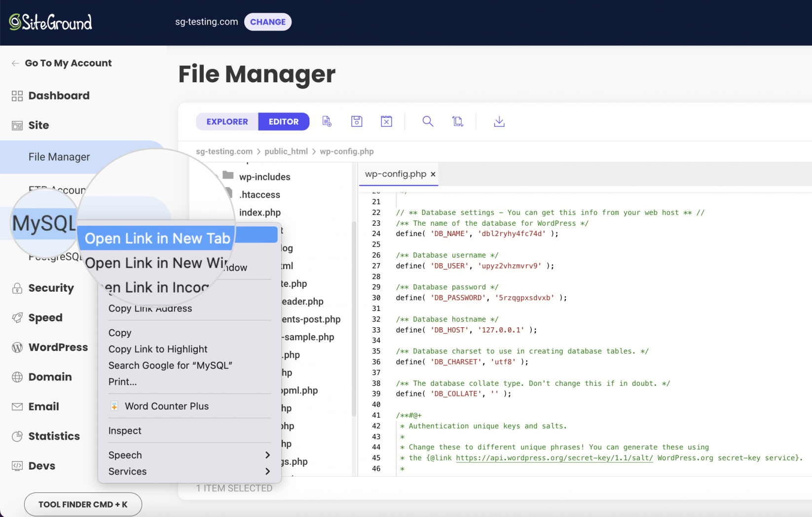812x517 pixels.
Task: Click the close file toolbar icon
Action: 386,121
